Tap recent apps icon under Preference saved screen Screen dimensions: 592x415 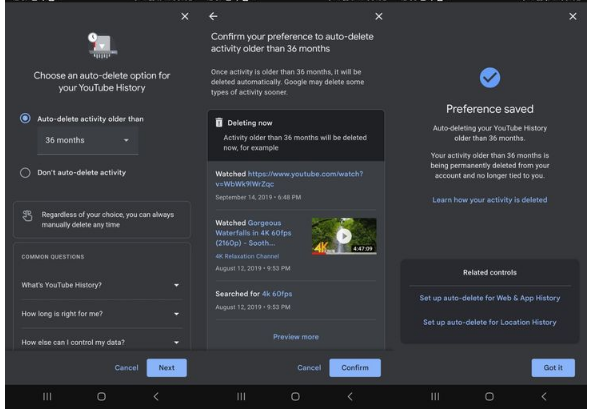[x=435, y=396]
